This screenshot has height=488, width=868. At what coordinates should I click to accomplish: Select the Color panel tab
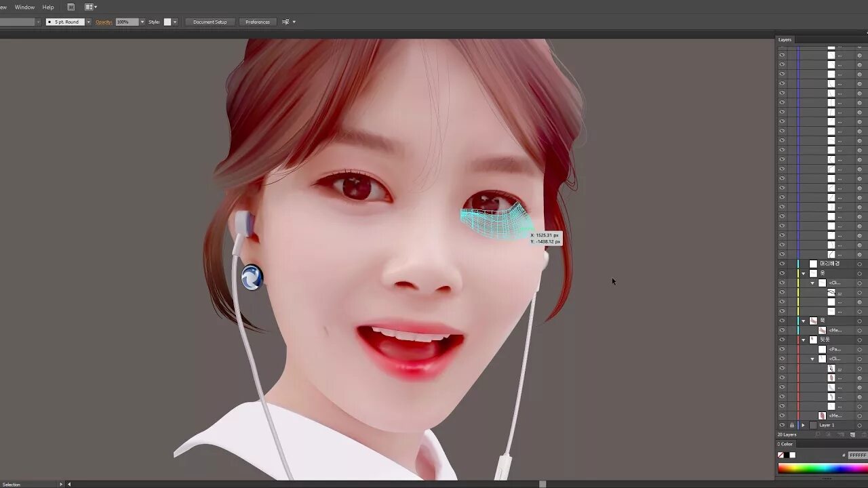pos(787,444)
